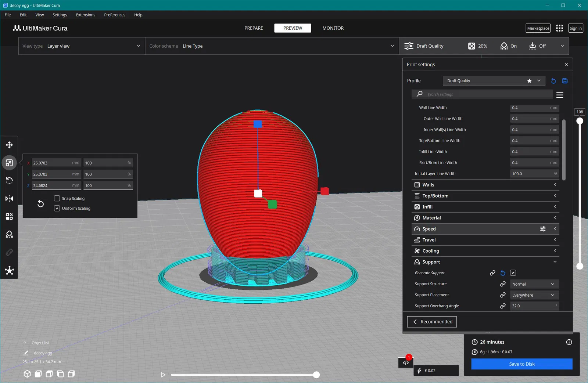Click the link icon beside Support Structure
Image resolution: width=588 pixels, height=383 pixels.
click(x=503, y=284)
